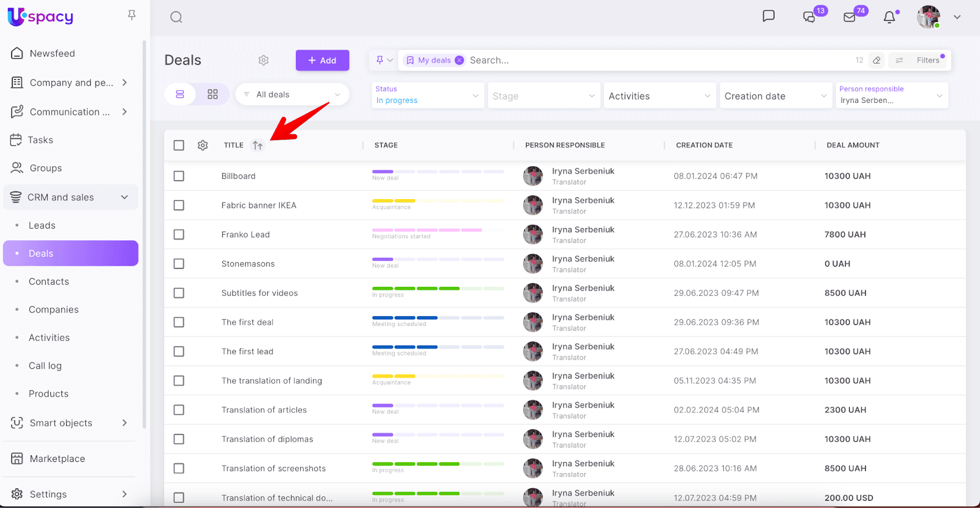
Task: Open the Subtitles for videos deal
Action: point(260,293)
